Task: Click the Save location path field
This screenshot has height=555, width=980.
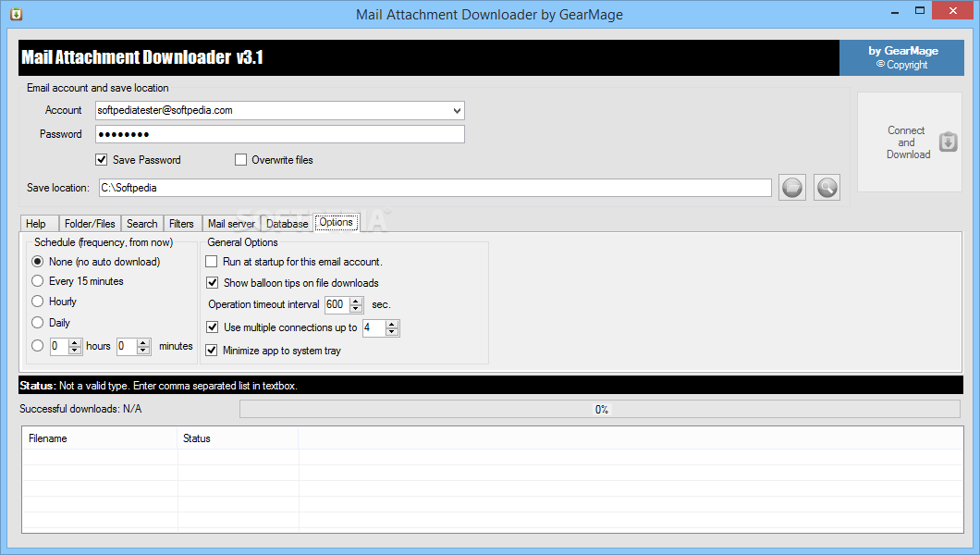Action: point(435,188)
